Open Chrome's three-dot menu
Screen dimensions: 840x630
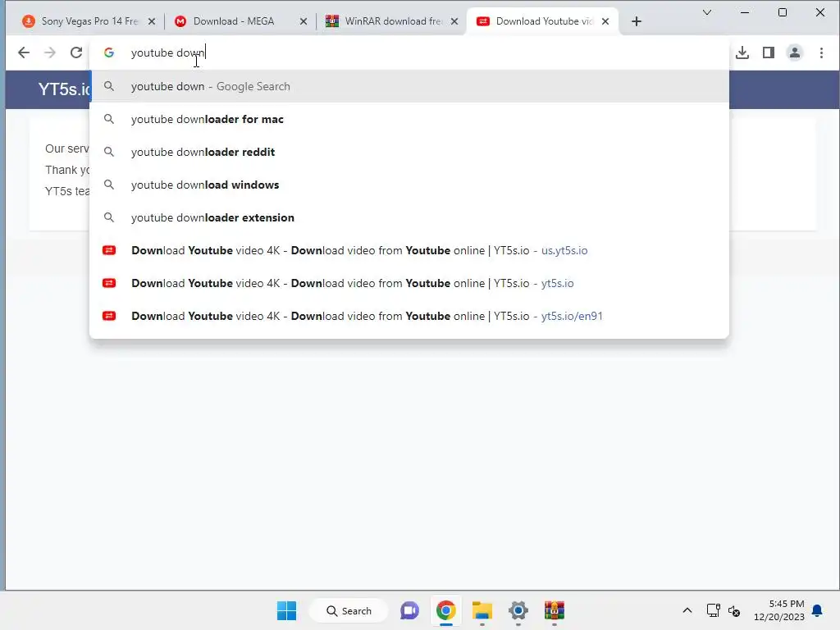[821, 52]
